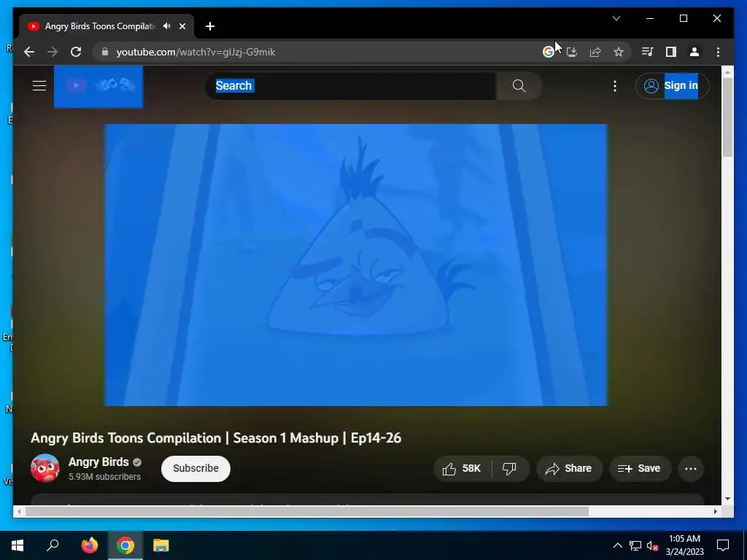View site information via the padlock icon
The height and width of the screenshot is (560, 747).
[x=105, y=52]
